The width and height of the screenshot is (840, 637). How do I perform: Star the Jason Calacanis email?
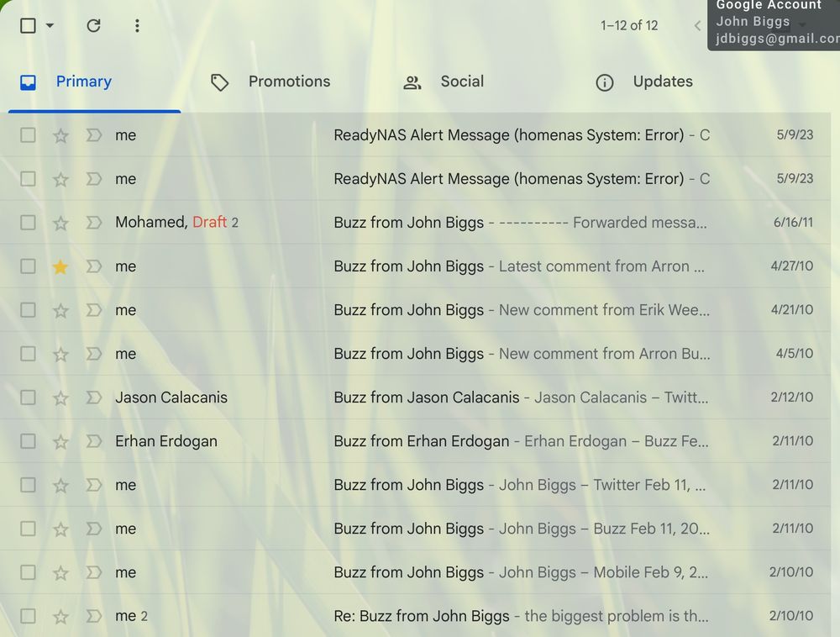[60, 398]
